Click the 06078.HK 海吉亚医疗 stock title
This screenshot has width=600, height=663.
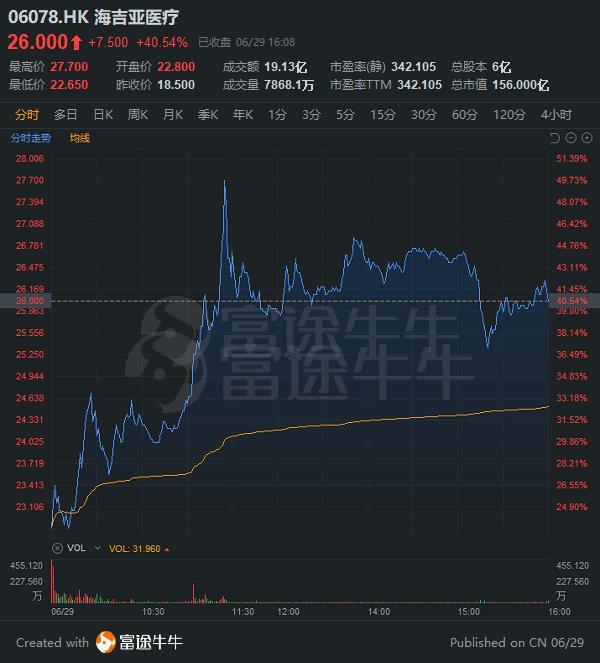coord(93,17)
